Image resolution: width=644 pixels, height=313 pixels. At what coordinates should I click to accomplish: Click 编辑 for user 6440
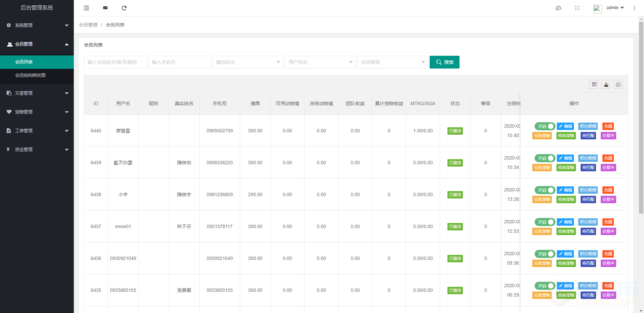566,126
